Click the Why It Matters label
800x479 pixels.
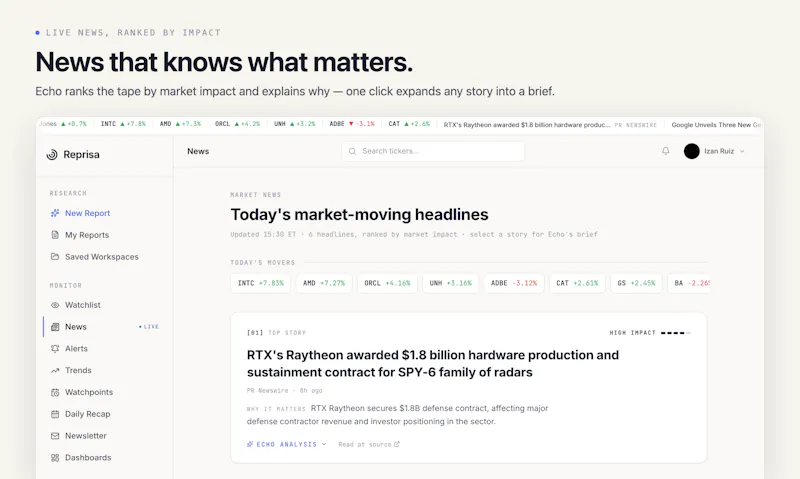tap(276, 409)
